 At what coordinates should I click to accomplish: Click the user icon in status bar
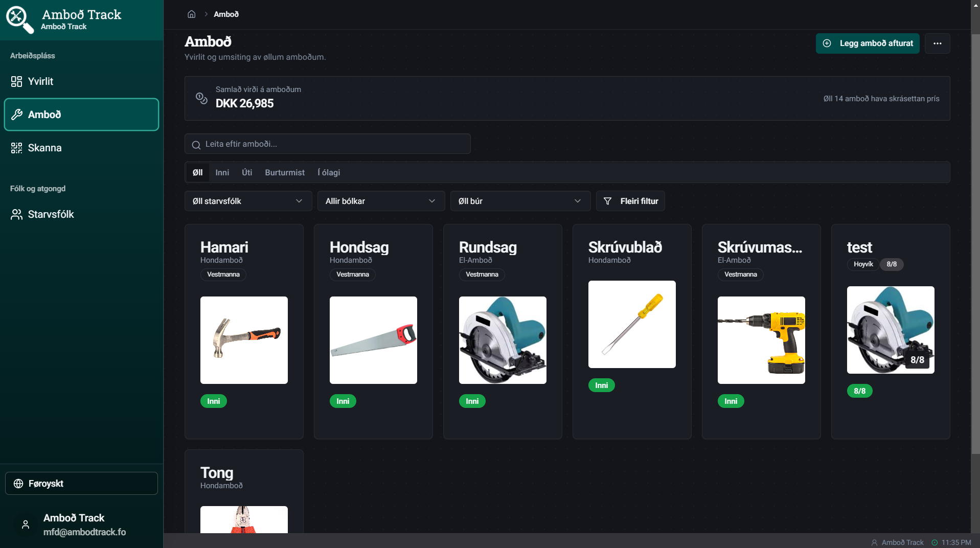click(874, 542)
